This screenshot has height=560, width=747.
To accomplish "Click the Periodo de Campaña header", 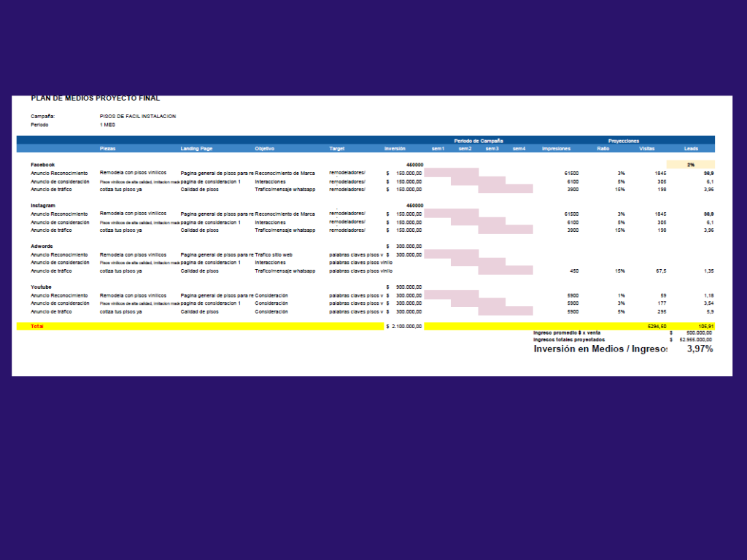I will tap(479, 141).
